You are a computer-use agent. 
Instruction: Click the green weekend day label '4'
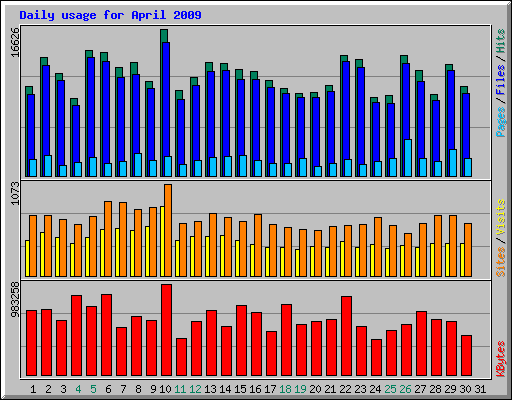click(x=78, y=389)
